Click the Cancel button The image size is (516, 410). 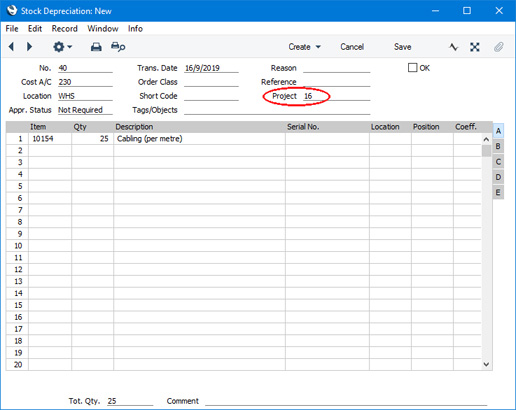tap(352, 47)
